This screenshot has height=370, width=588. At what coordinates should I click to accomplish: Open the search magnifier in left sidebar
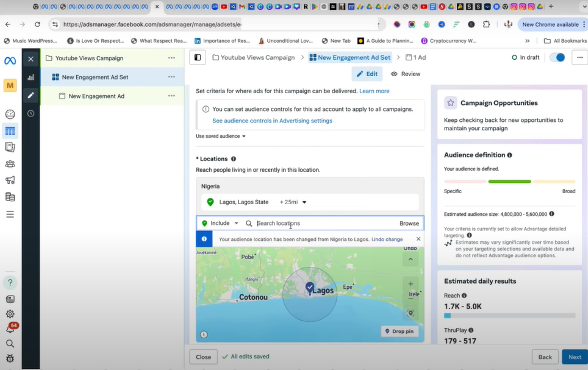(10, 343)
